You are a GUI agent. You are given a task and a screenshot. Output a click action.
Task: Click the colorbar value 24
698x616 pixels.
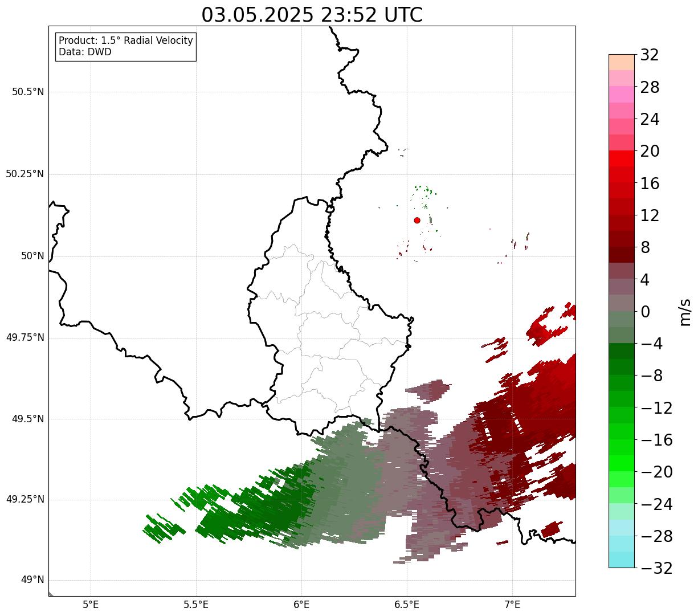[x=650, y=119]
